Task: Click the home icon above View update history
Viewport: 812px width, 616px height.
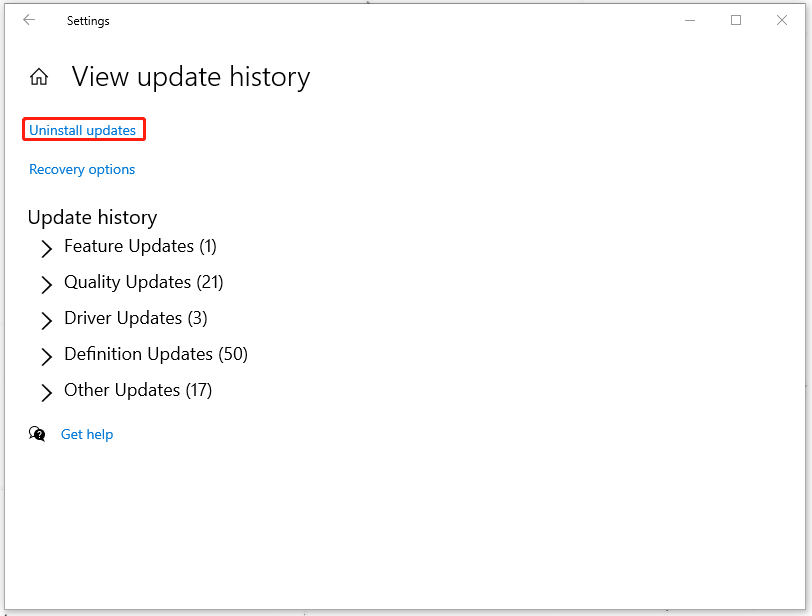Action: pyautogui.click(x=38, y=75)
